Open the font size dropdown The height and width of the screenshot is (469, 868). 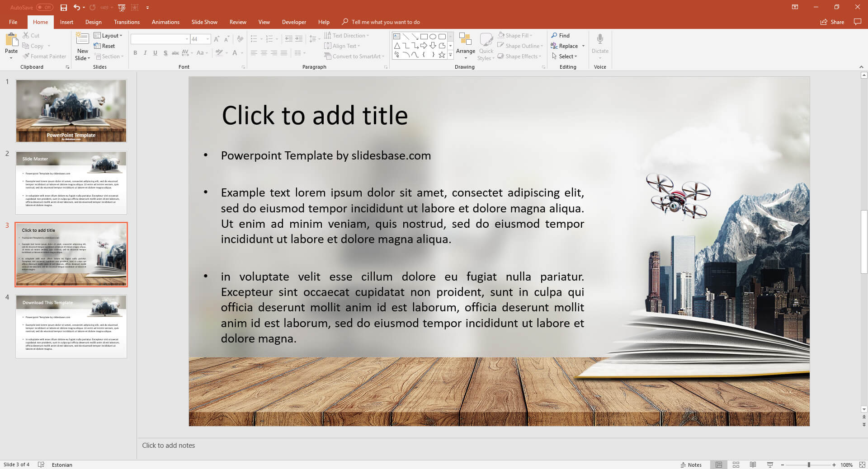[x=208, y=39]
